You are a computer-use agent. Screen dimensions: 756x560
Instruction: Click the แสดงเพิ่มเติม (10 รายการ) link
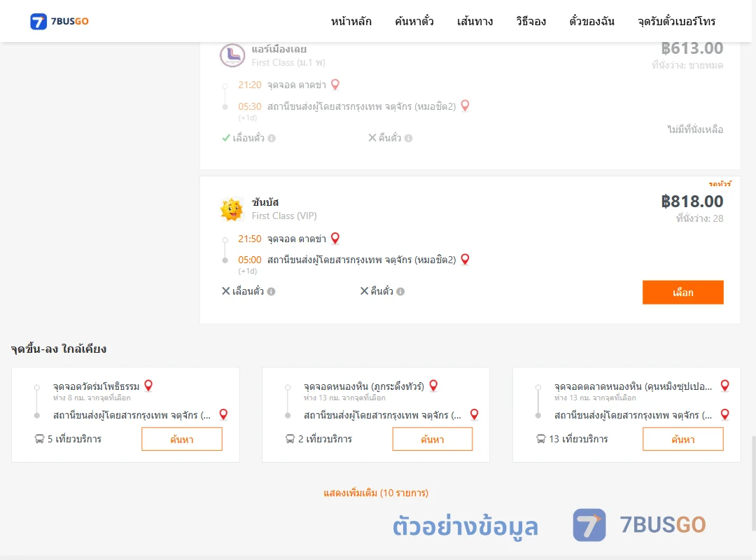[376, 493]
